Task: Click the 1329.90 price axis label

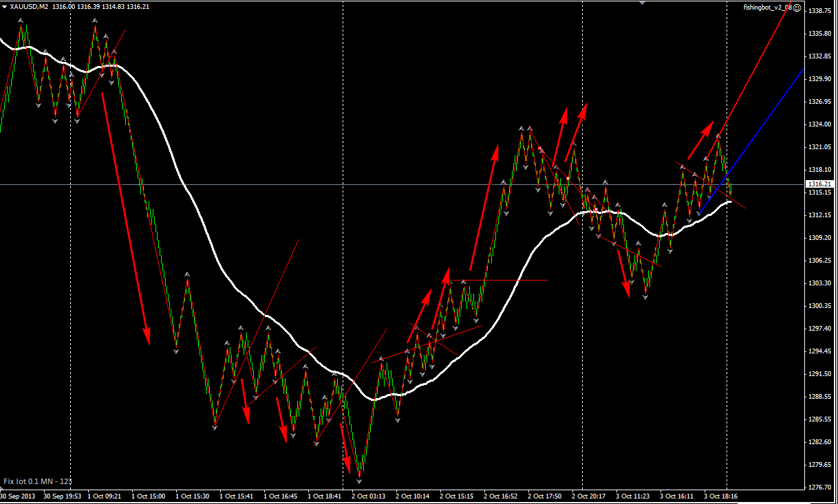Action: pyautogui.click(x=820, y=79)
